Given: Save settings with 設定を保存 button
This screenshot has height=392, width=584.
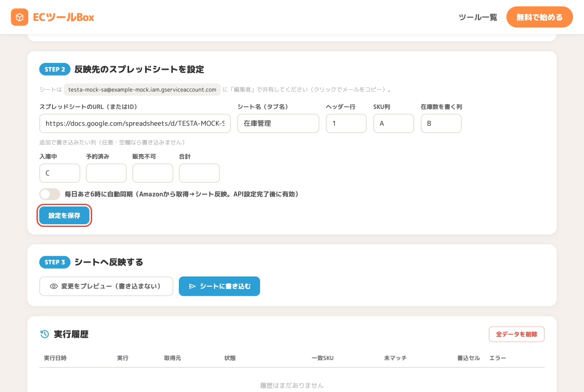Looking at the screenshot, I should tap(64, 216).
